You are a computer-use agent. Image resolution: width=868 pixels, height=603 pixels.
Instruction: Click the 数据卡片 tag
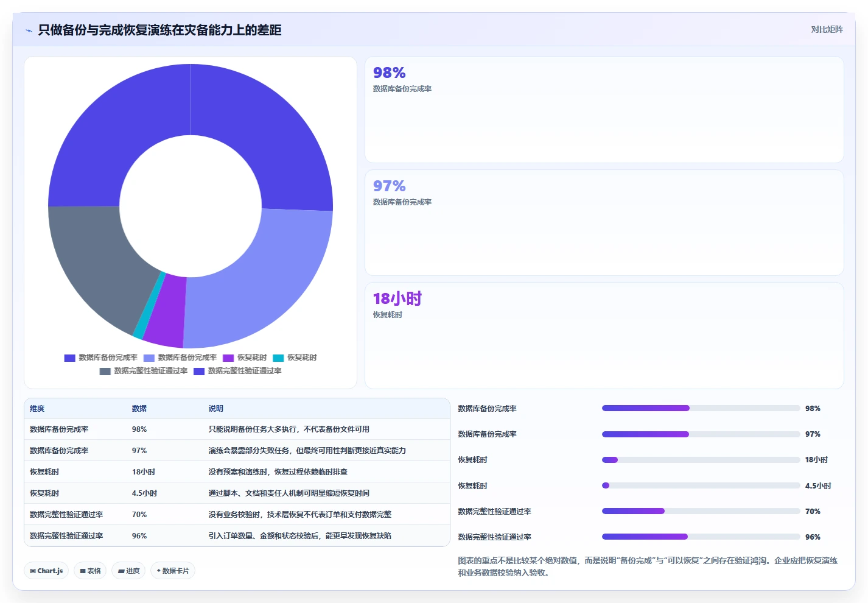coord(173,571)
